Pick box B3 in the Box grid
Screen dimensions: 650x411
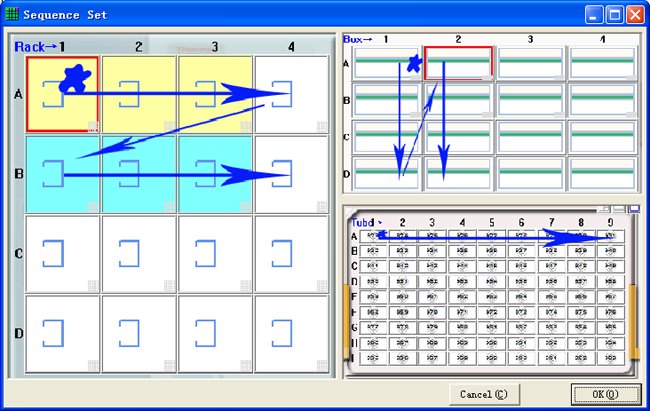[531, 100]
